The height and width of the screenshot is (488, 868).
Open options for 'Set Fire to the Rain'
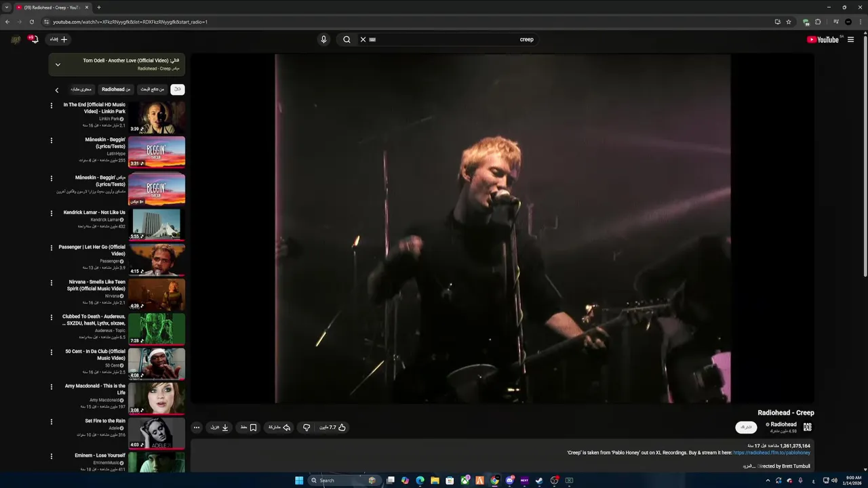coord(52,422)
